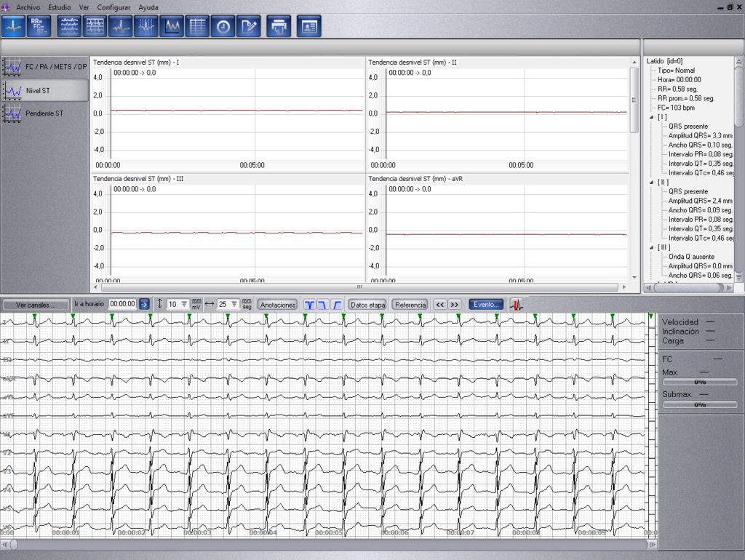
Task: Go to next page with >> button
Action: click(455, 305)
